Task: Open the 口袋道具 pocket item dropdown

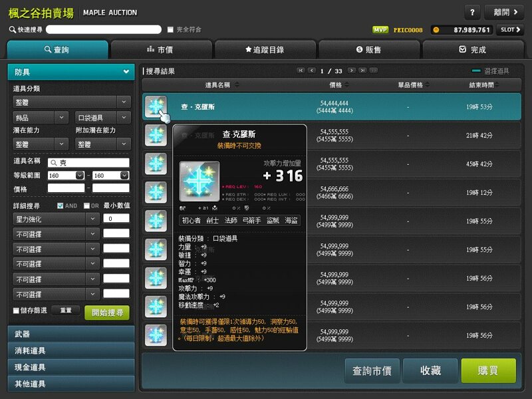Action: coord(103,118)
